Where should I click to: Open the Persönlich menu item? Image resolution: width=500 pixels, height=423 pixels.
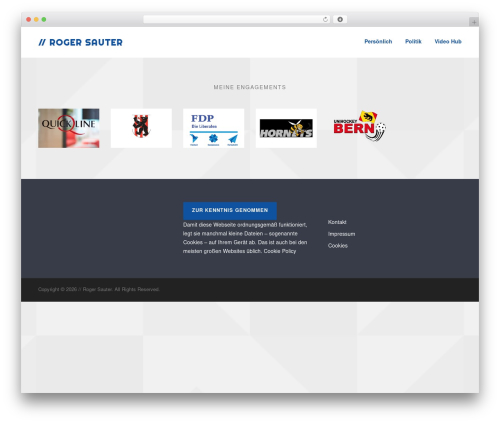coord(378,41)
